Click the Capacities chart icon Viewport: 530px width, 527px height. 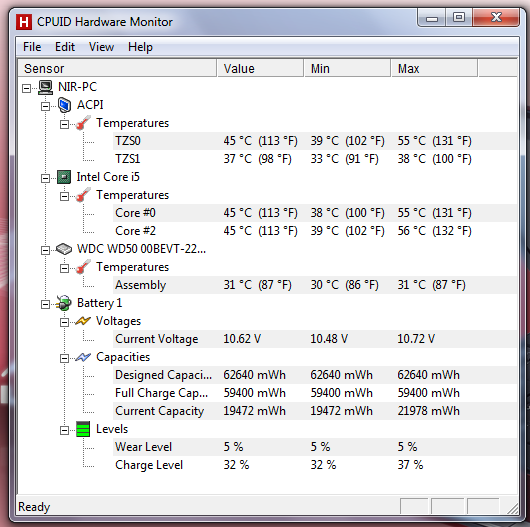pos(83,357)
